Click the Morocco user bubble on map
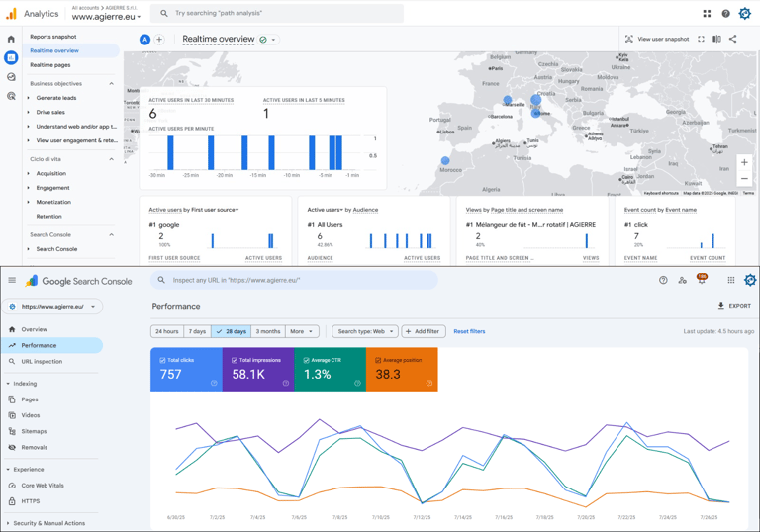 tap(445, 160)
